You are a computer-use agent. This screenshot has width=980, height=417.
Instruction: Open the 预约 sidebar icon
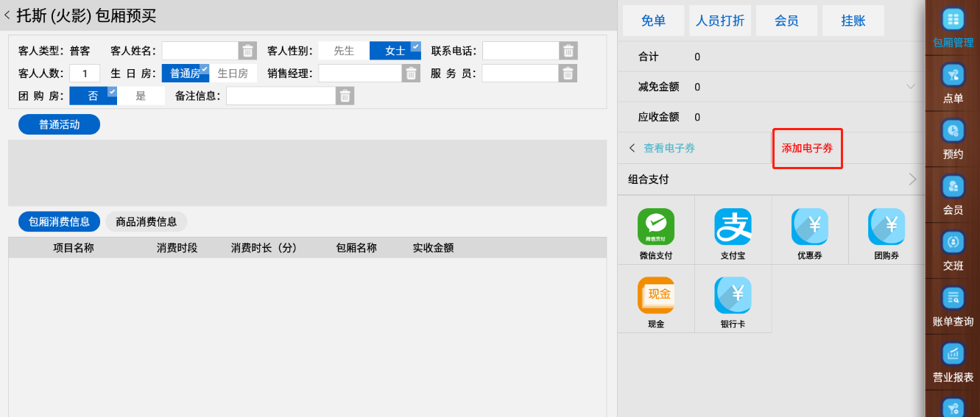[953, 131]
